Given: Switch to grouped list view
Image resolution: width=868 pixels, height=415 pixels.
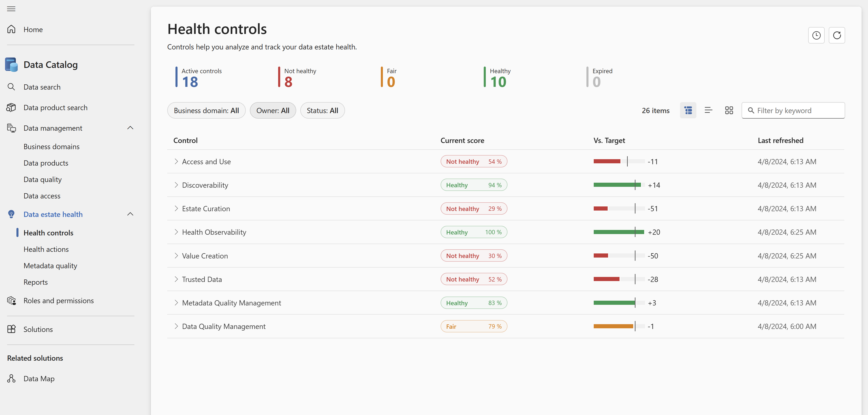Looking at the screenshot, I should point(688,110).
